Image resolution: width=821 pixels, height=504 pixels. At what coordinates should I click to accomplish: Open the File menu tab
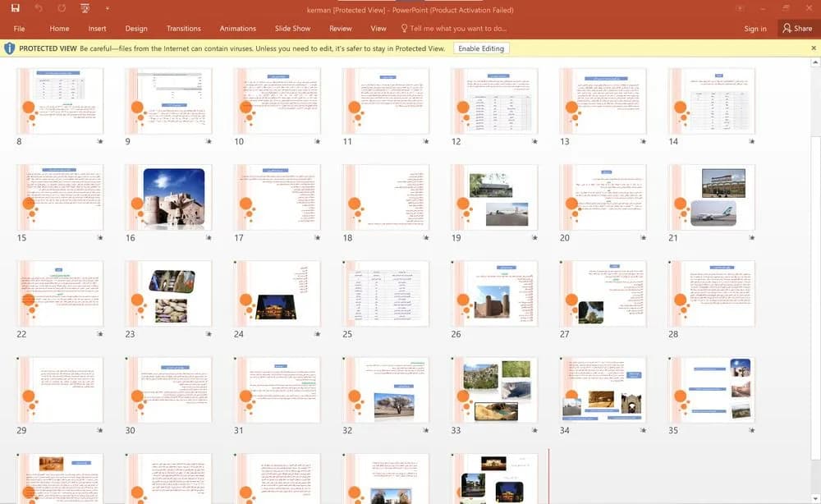(x=20, y=29)
